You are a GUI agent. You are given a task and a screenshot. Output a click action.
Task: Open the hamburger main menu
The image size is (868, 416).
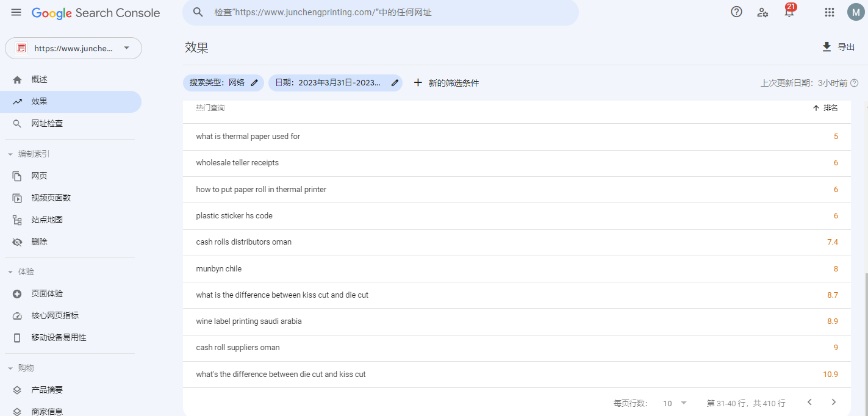tap(16, 13)
